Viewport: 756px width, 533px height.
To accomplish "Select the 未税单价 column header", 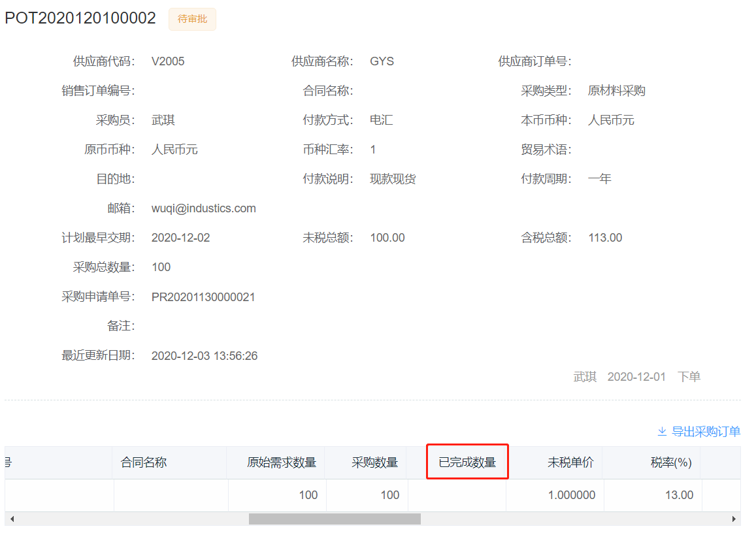I will point(570,462).
